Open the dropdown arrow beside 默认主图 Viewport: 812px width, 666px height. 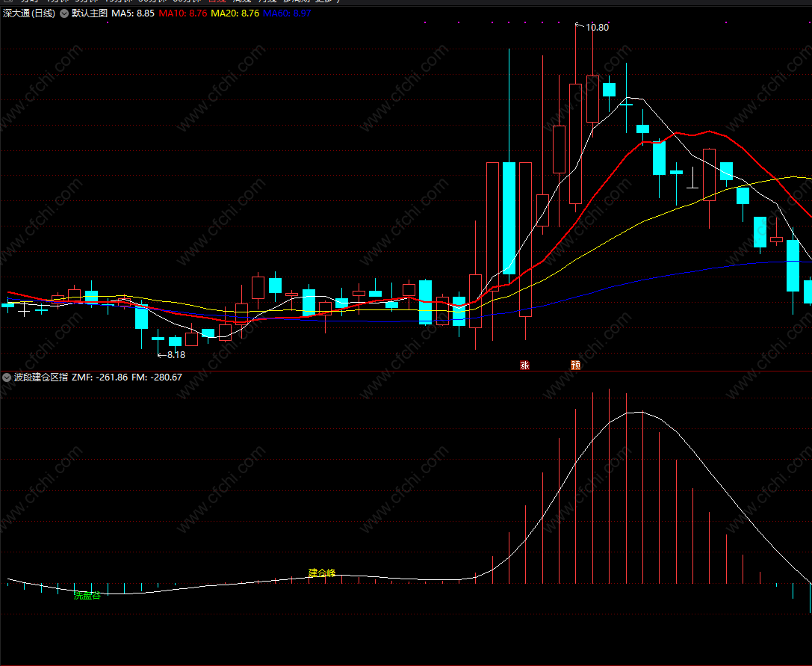click(64, 13)
